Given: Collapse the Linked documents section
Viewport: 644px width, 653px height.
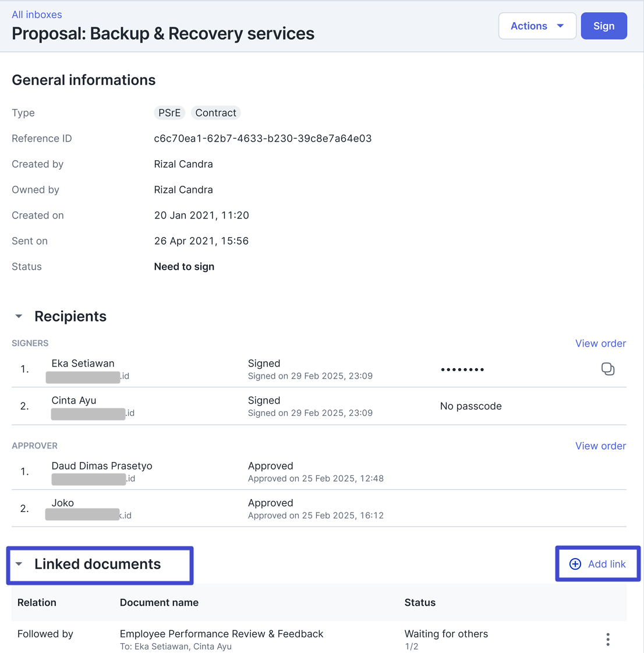Looking at the screenshot, I should tap(19, 564).
